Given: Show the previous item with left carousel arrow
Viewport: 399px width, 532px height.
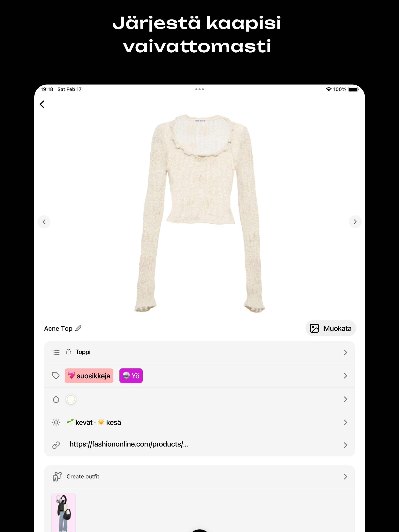Looking at the screenshot, I should point(44,222).
